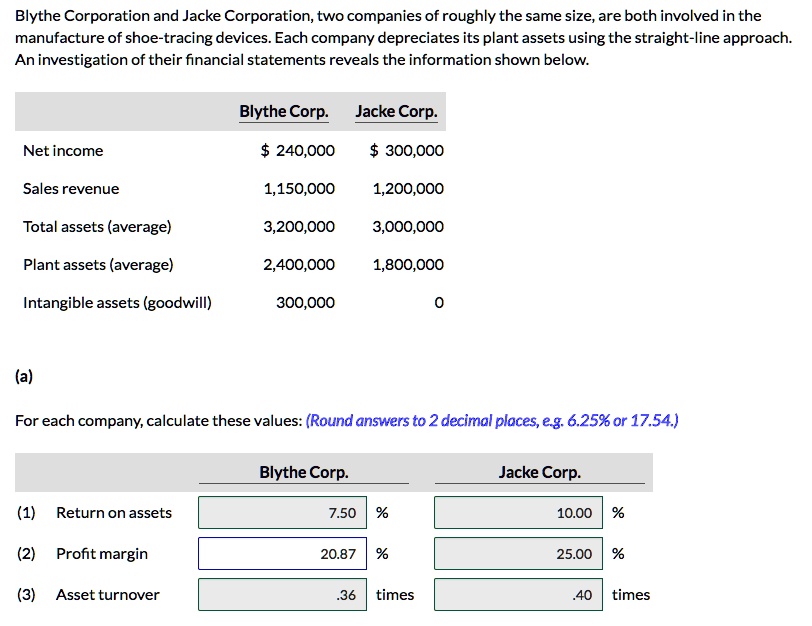Click the Return on assets row label
812x626 pixels.
pos(114,513)
